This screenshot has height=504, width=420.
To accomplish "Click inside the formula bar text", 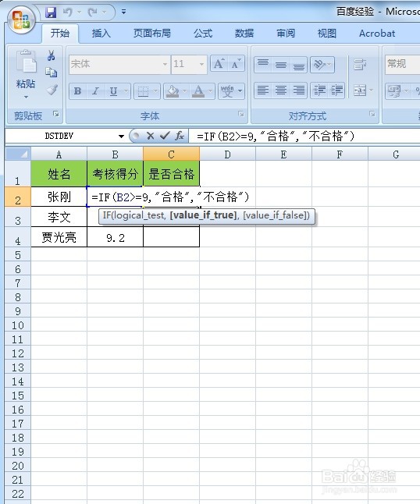I will coord(276,137).
